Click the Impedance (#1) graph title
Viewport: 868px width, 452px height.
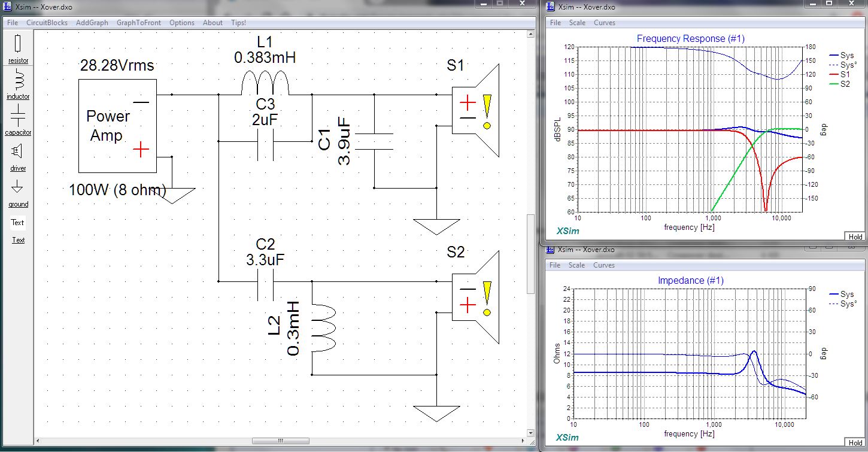(691, 280)
